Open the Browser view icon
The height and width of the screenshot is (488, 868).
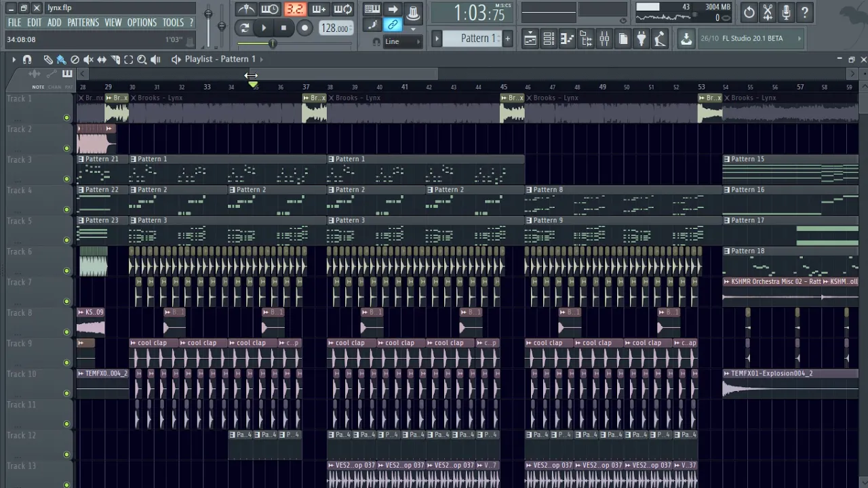[x=586, y=39]
